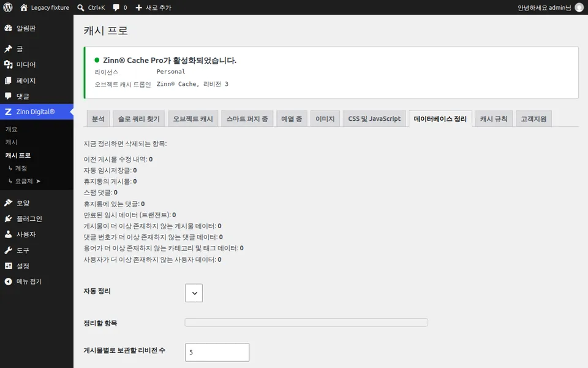Open the admin user avatar
This screenshot has width=588, height=368.
pyautogui.click(x=579, y=7)
